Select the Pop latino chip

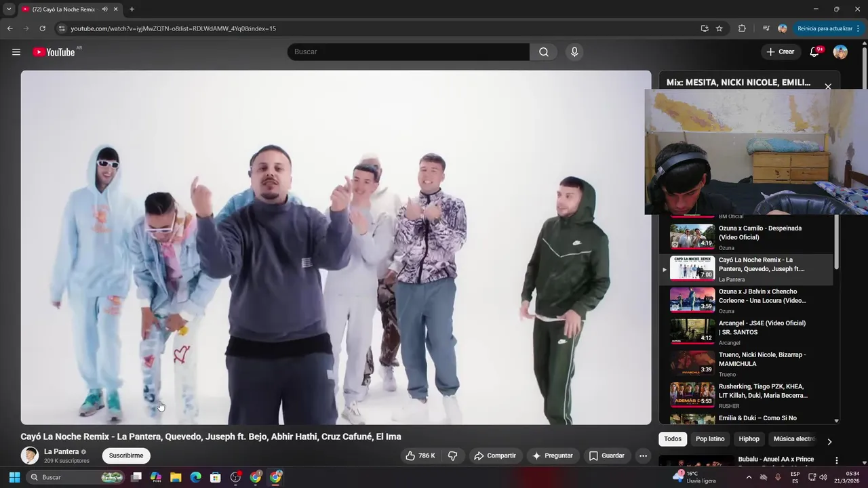coord(710,439)
